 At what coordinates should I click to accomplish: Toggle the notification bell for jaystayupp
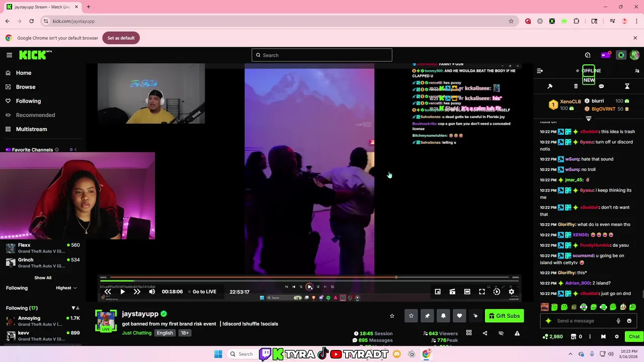[443, 316]
